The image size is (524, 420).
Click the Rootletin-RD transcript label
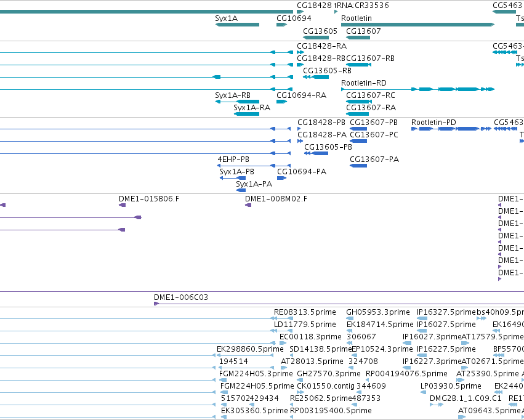(x=363, y=83)
